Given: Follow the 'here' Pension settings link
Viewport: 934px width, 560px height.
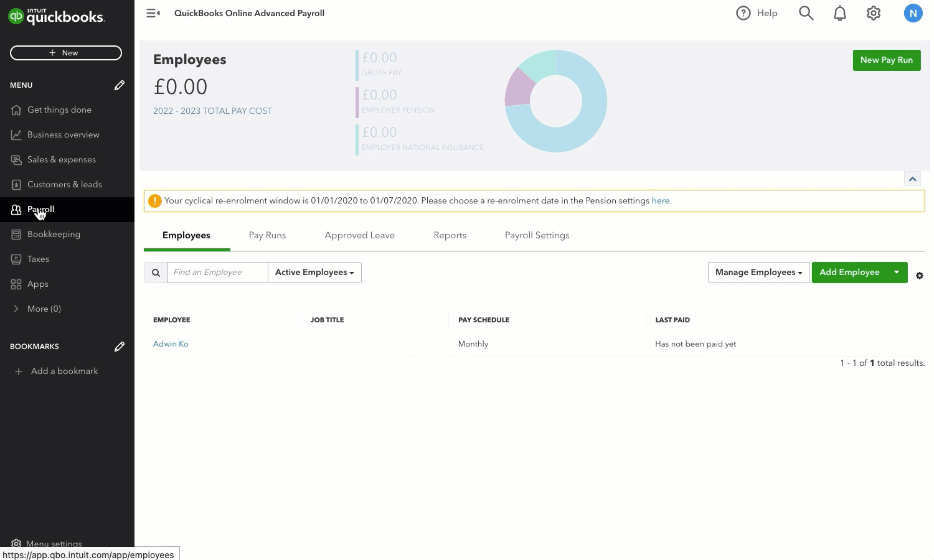Looking at the screenshot, I should [661, 201].
